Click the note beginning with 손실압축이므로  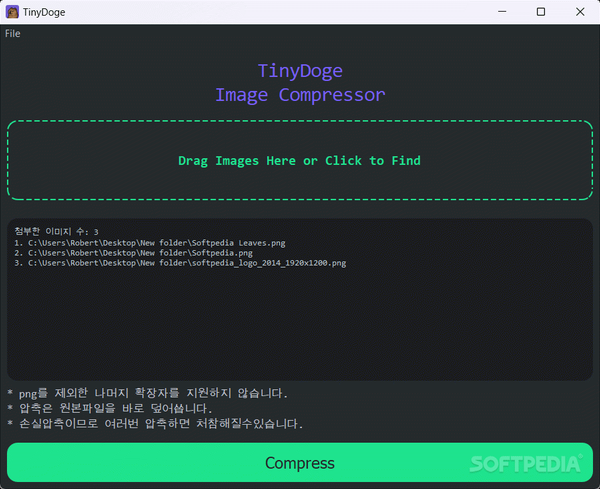click(x=155, y=424)
